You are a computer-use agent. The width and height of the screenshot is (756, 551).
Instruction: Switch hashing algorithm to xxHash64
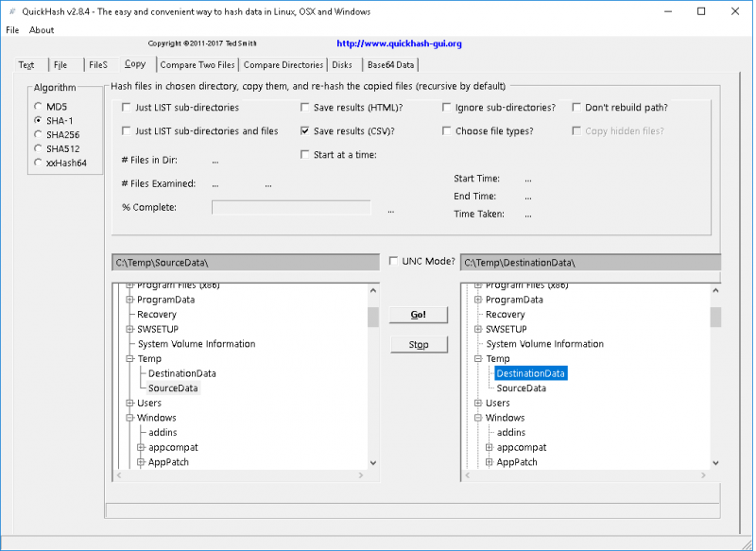37,162
